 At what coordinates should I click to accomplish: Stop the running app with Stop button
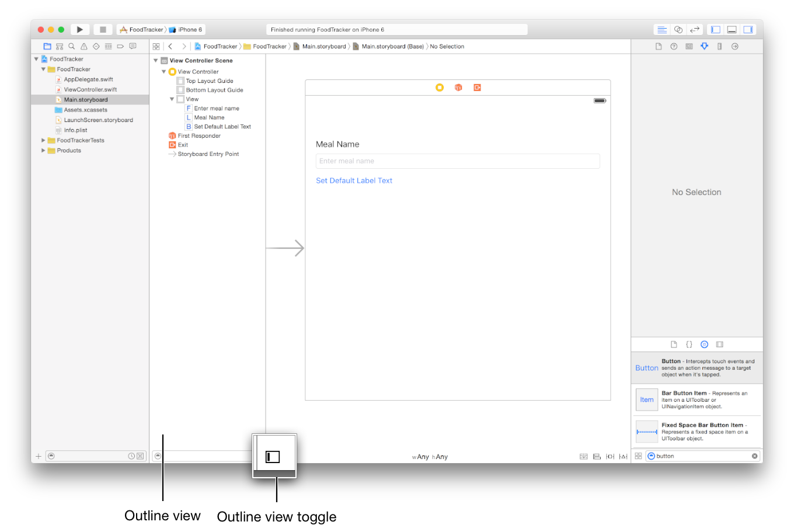(103, 29)
